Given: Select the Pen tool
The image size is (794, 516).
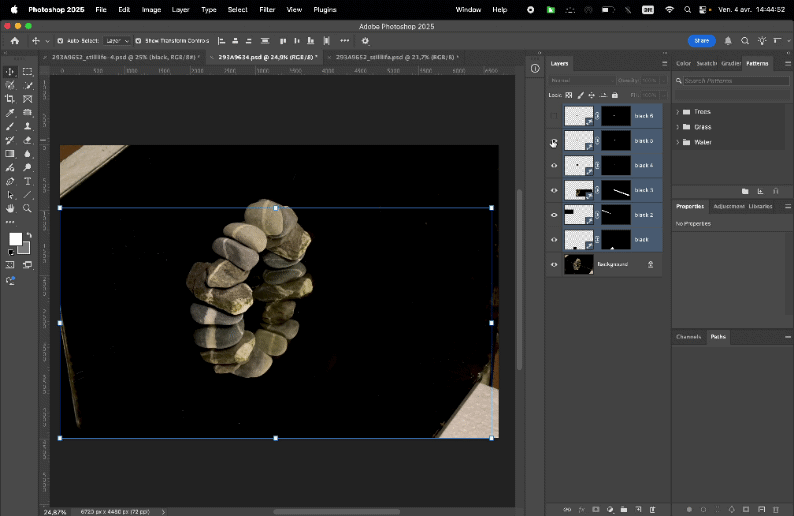Looking at the screenshot, I should pos(10,181).
